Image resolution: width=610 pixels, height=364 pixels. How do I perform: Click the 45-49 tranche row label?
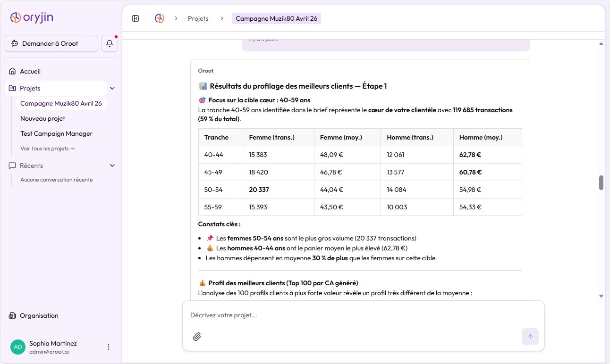pos(221,172)
